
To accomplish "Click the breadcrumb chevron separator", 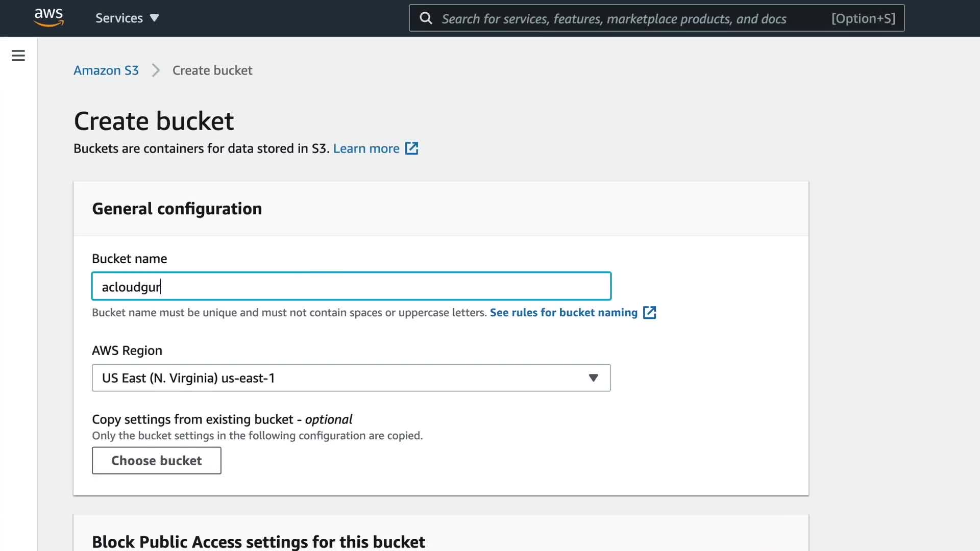I will click(x=156, y=70).
